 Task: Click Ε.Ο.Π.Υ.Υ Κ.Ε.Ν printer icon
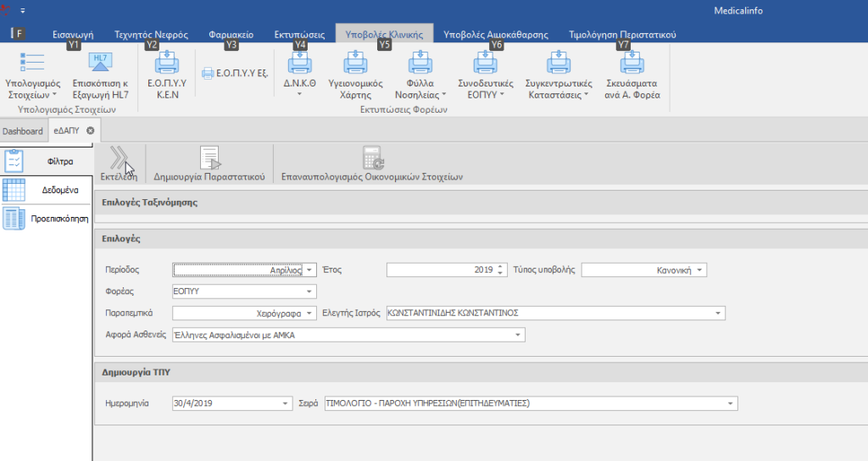coord(166,64)
